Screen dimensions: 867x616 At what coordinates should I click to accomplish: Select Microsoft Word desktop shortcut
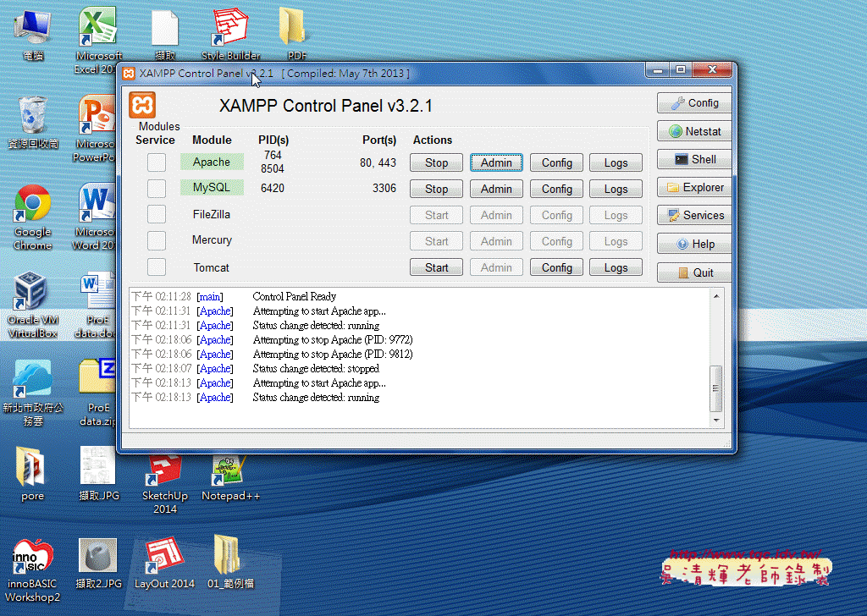pos(95,217)
